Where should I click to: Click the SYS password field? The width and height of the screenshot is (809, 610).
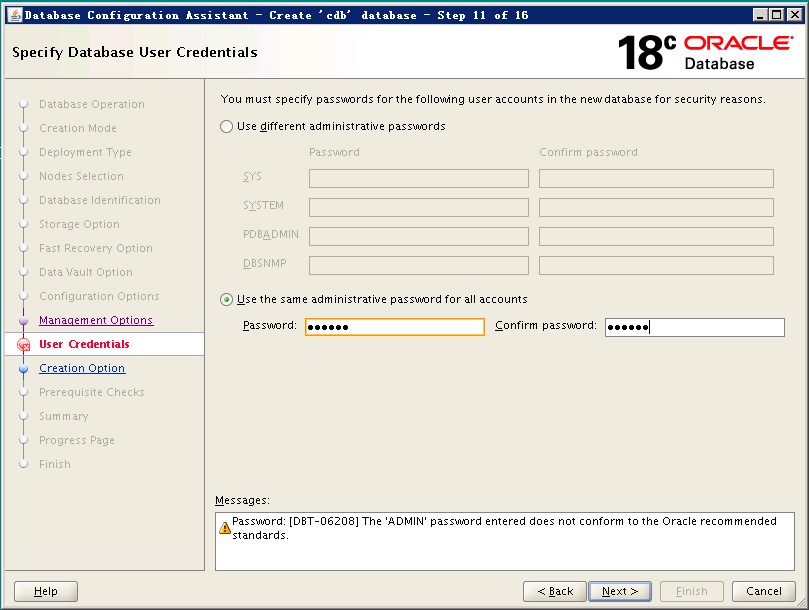tap(419, 179)
